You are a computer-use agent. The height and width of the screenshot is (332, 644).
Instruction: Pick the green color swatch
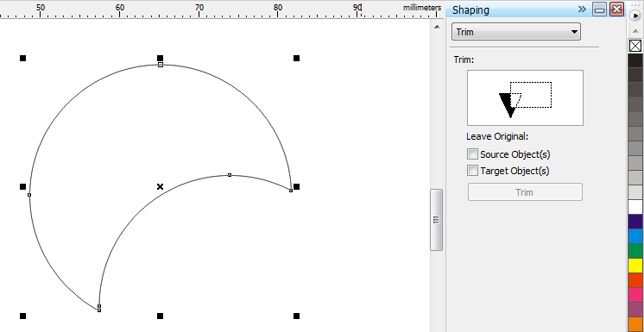pos(635,251)
